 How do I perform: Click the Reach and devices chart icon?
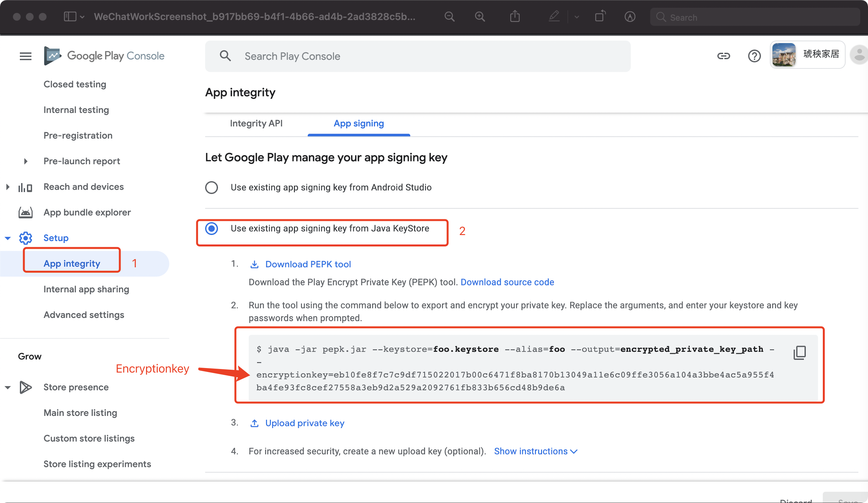[x=25, y=187]
